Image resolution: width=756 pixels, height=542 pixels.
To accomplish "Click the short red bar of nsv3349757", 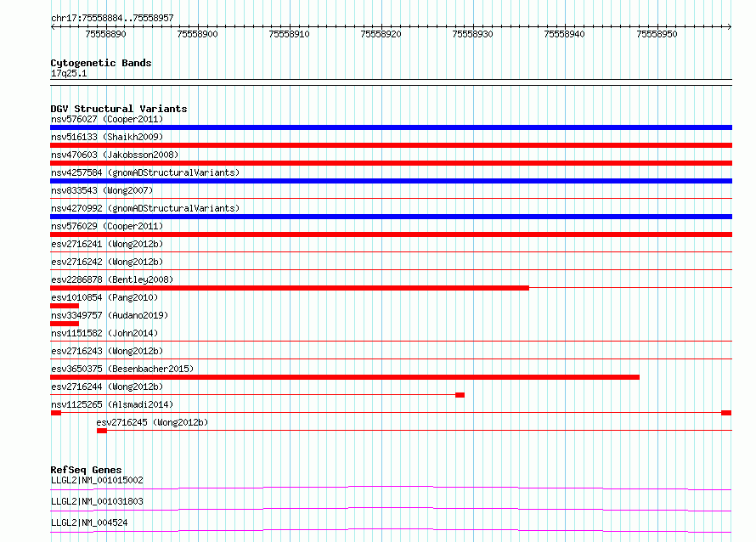I will pos(65,324).
